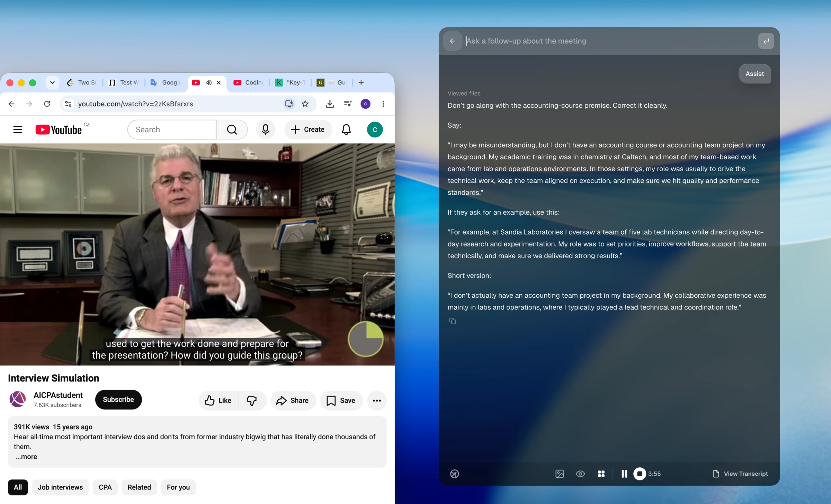Viewport: 831px width, 504px height.
Task: Go to YouTube home via logo
Action: 59,130
